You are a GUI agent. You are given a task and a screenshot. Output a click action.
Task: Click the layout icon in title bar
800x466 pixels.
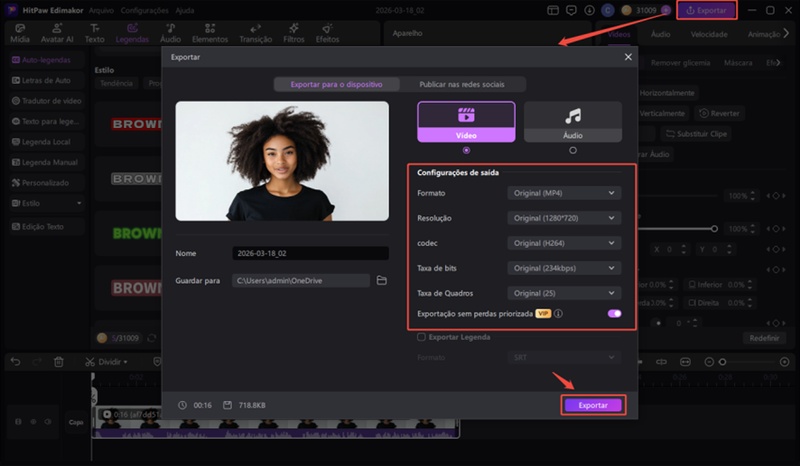tap(553, 10)
